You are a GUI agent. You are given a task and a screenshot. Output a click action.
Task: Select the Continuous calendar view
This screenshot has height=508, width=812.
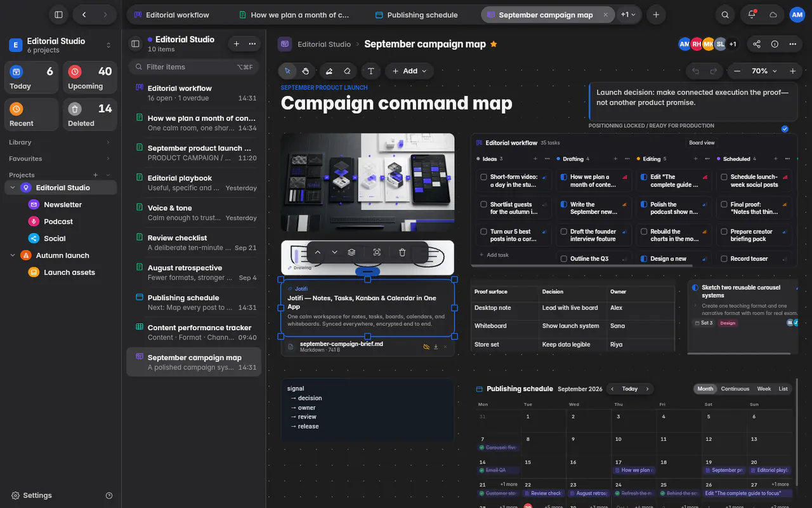(735, 389)
